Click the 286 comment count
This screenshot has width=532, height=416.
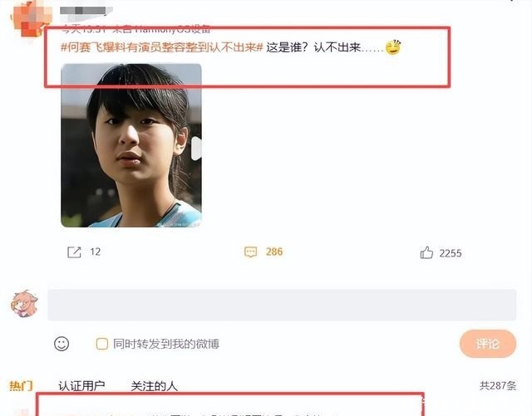(274, 252)
